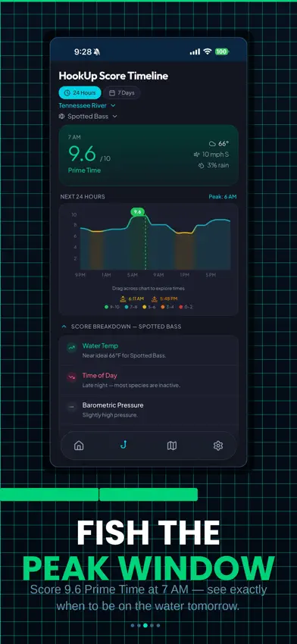Open the settings gear icon
Image resolution: width=297 pixels, height=644 pixels.
click(x=218, y=445)
